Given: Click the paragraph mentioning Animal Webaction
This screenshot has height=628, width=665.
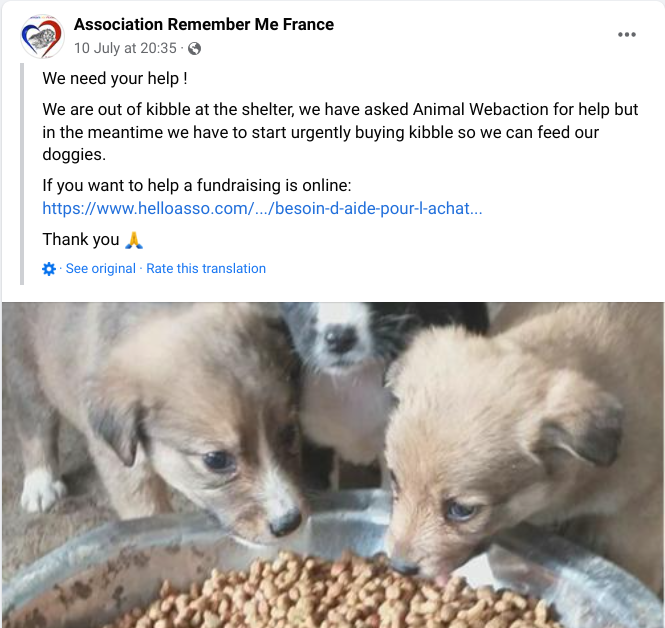Looking at the screenshot, I should [340, 132].
